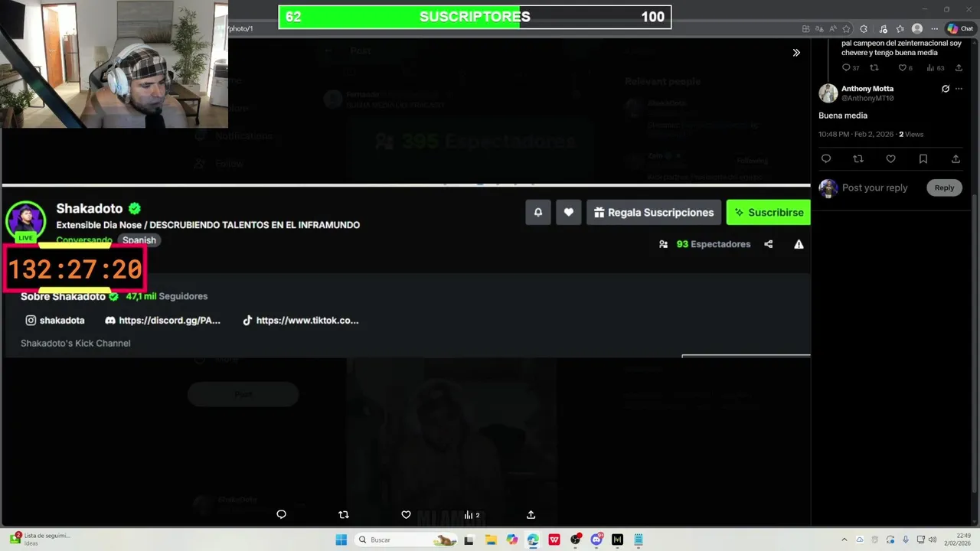This screenshot has height=551, width=980.
Task: Like the top post with 6 likes
Action: (905, 68)
